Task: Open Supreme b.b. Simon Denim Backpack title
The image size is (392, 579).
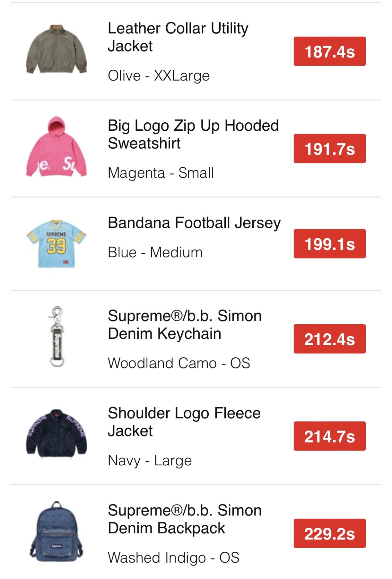Action: coord(184,519)
